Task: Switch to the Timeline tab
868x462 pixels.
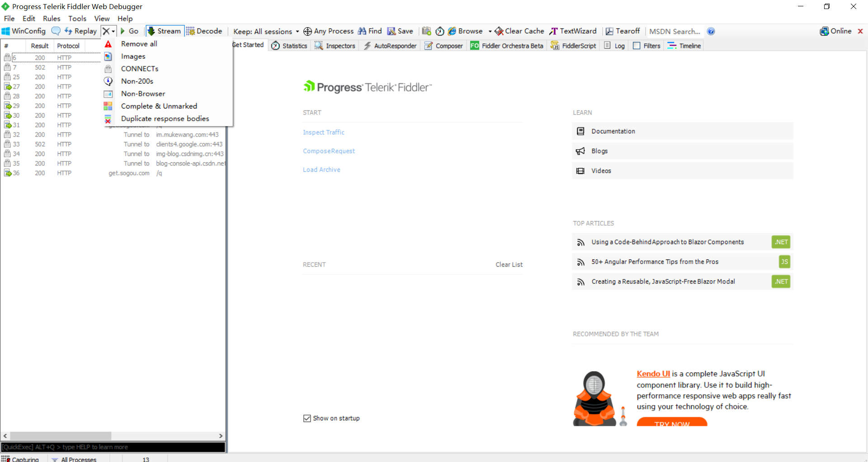Action: pos(684,46)
